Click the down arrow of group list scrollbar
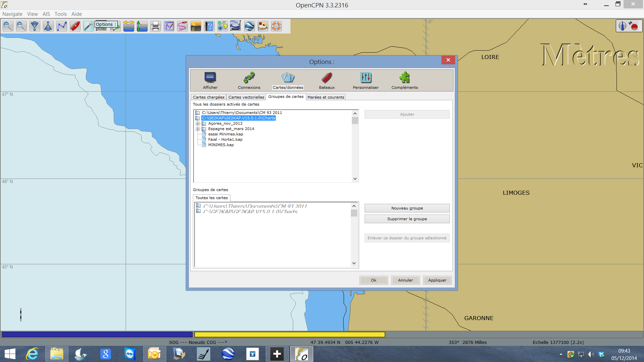The width and height of the screenshot is (644, 362). pos(354,263)
